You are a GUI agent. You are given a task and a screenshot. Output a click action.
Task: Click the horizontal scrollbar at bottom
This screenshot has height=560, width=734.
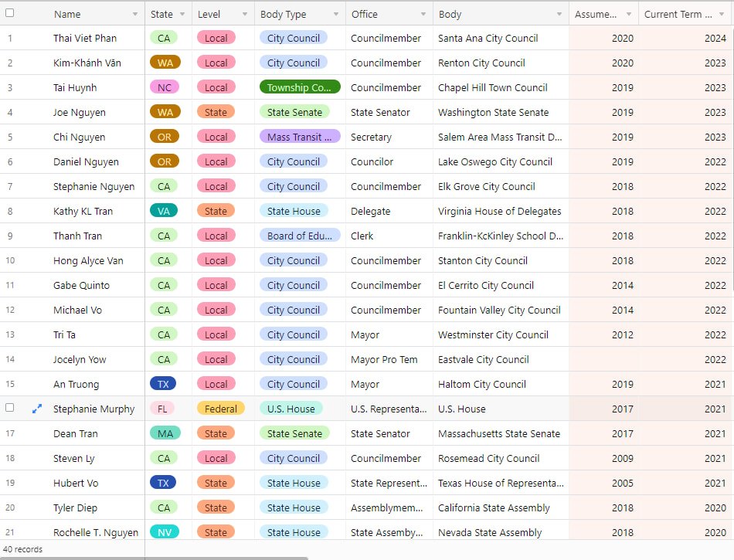(x=155, y=558)
